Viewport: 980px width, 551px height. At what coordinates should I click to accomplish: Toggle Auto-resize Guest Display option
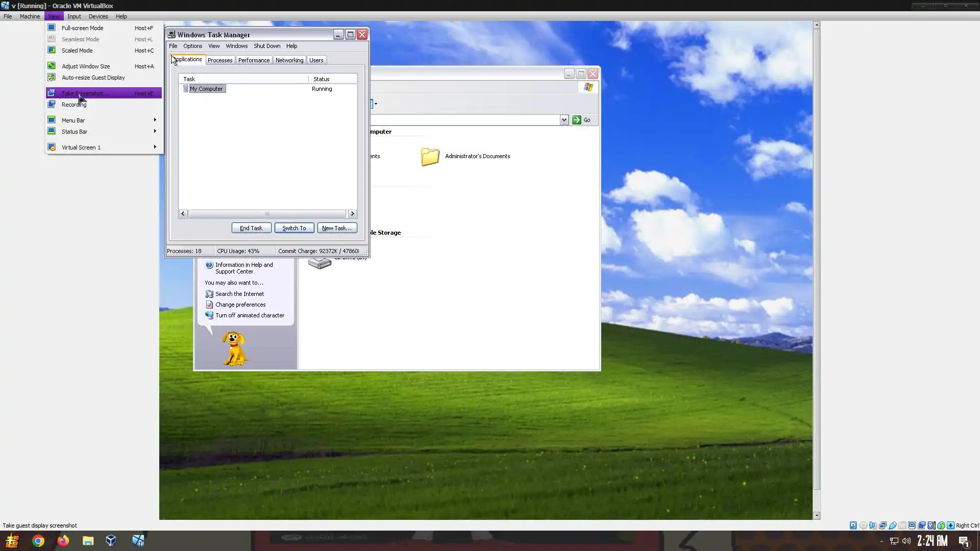[x=93, y=78]
